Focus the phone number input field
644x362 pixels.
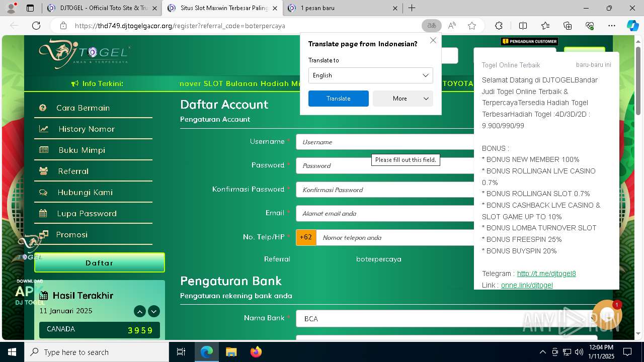pyautogui.click(x=395, y=237)
